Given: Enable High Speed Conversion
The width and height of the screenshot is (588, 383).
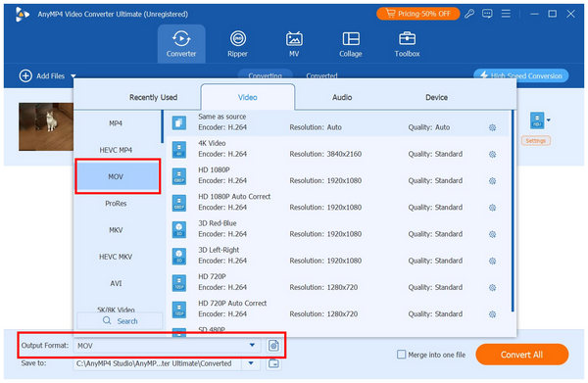Looking at the screenshot, I should click(x=521, y=75).
